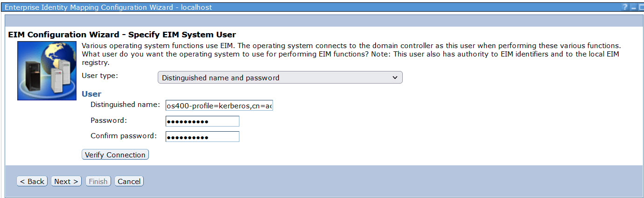Screen dimensions: 644x198
Task: Click the greyed-out Finish button
Action: (x=98, y=181)
